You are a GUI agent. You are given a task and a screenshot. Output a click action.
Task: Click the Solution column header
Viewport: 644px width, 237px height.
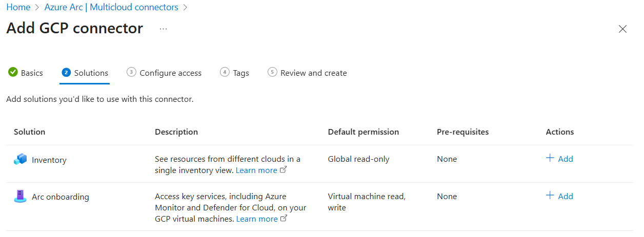pos(30,132)
